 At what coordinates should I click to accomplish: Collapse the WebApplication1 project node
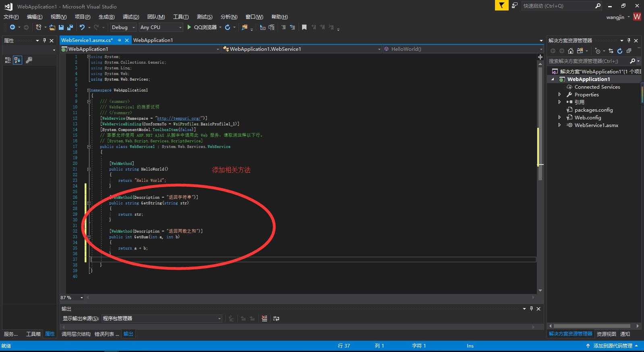tap(553, 79)
